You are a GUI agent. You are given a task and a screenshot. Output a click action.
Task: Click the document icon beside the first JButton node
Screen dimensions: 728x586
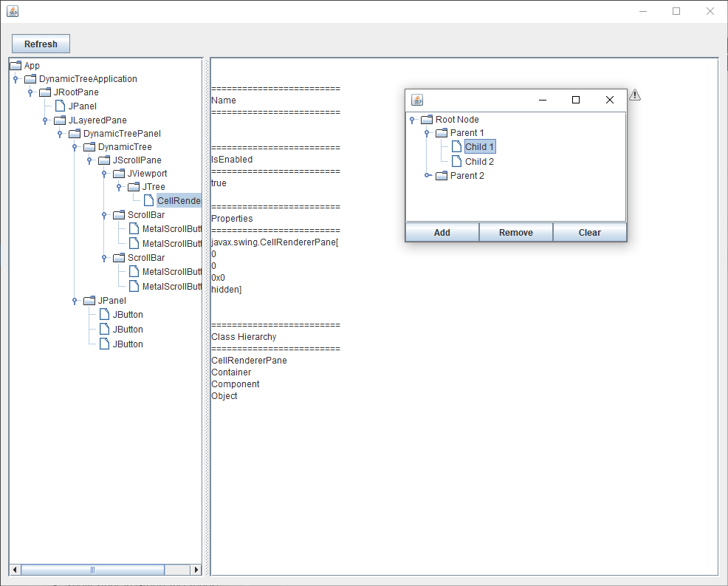click(x=104, y=314)
